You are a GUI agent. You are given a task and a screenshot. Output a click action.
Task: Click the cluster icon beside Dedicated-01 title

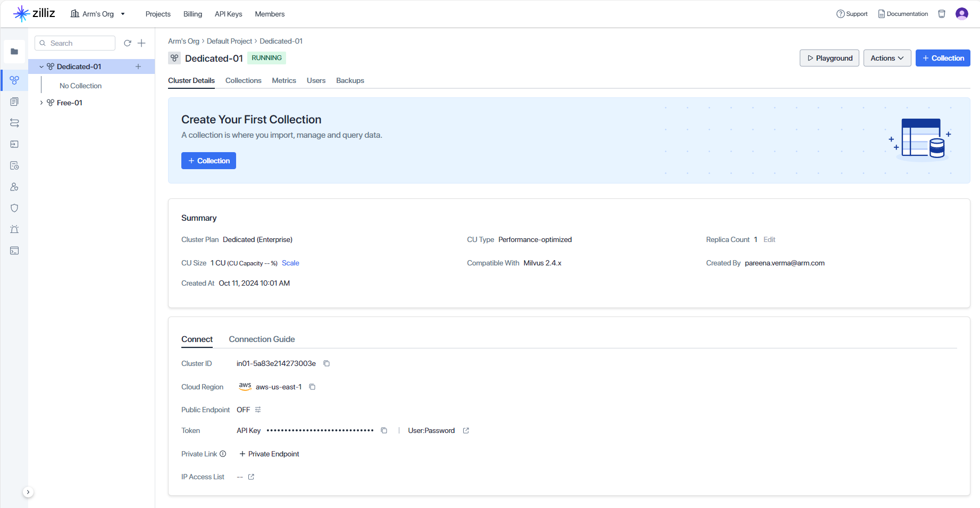[174, 58]
